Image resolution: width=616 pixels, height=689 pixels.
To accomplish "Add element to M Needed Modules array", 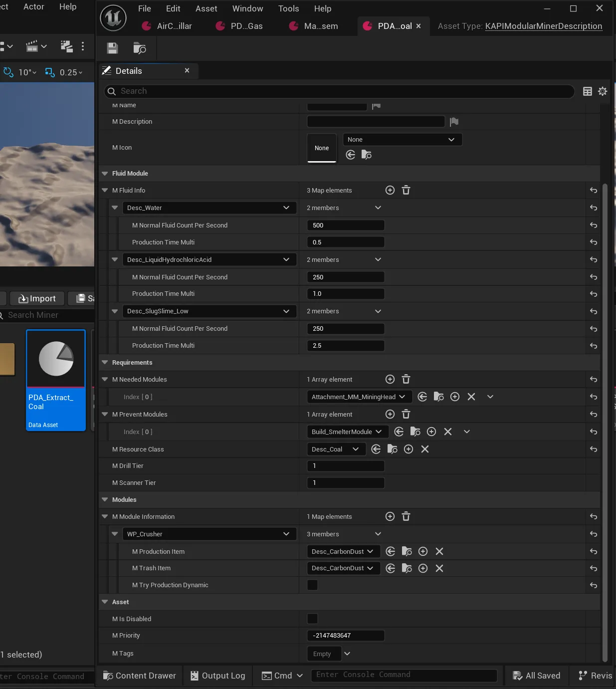I will point(390,379).
